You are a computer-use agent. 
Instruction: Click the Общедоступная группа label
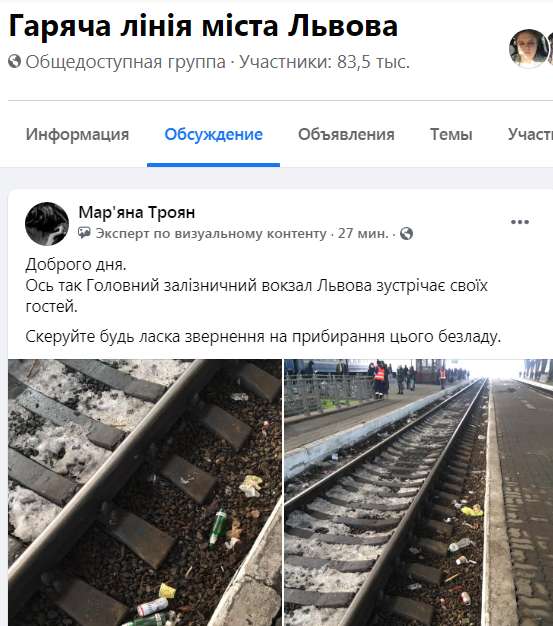coord(126,62)
